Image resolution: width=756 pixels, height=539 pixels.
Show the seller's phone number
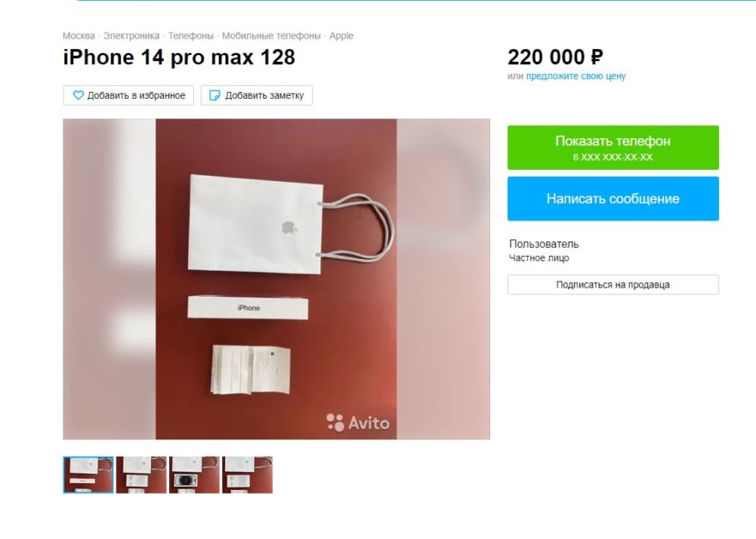coord(613,148)
